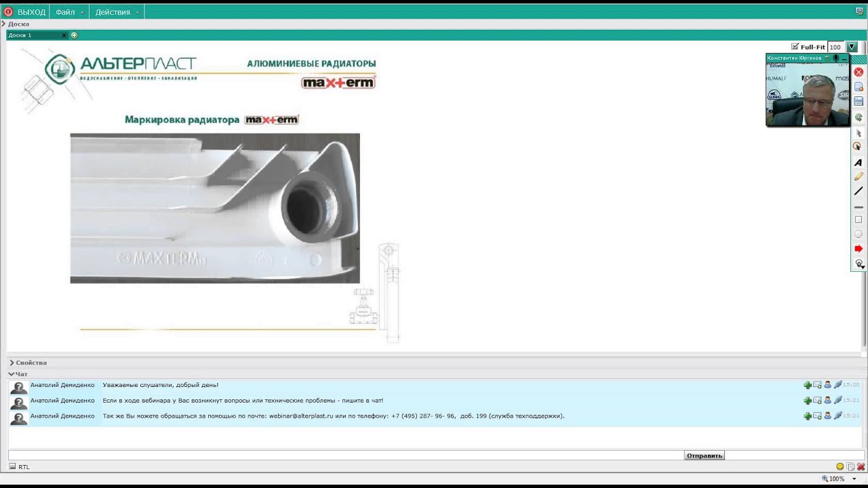Click plug icon on 'Так же Вы можете' row

point(837,416)
